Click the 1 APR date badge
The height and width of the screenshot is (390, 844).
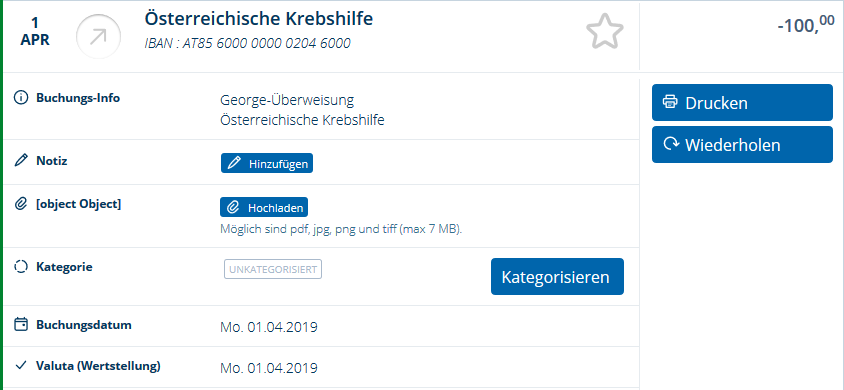click(35, 32)
